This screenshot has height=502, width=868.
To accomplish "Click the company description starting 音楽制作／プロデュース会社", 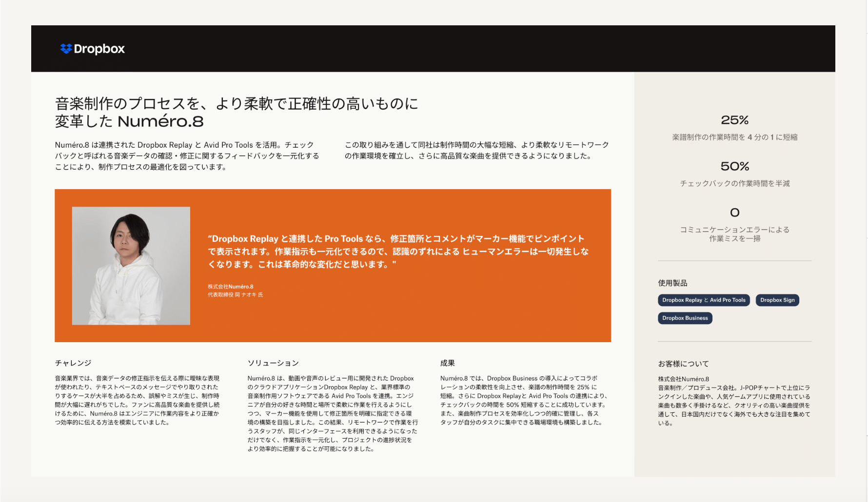I will (x=734, y=405).
